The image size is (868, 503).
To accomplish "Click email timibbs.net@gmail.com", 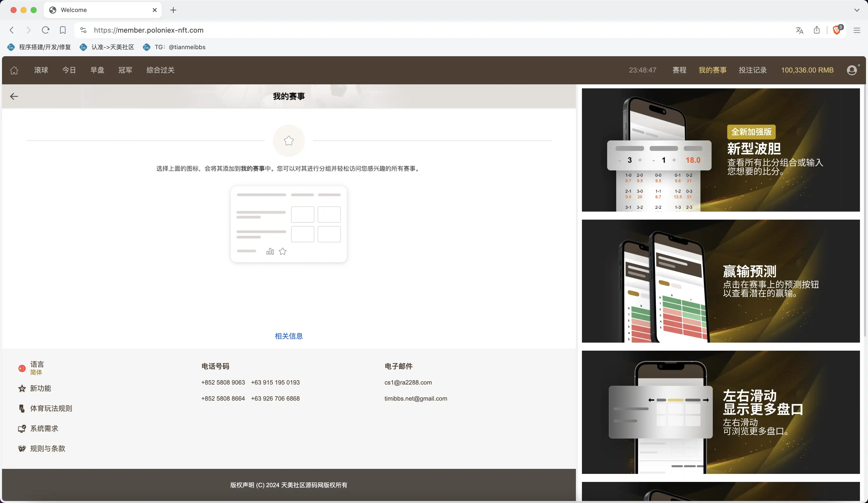I will point(416,398).
